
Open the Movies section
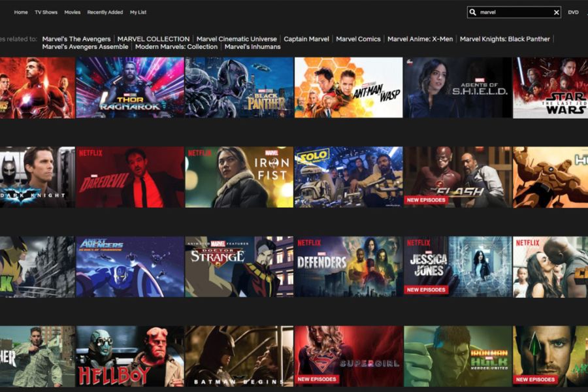pyautogui.click(x=73, y=12)
